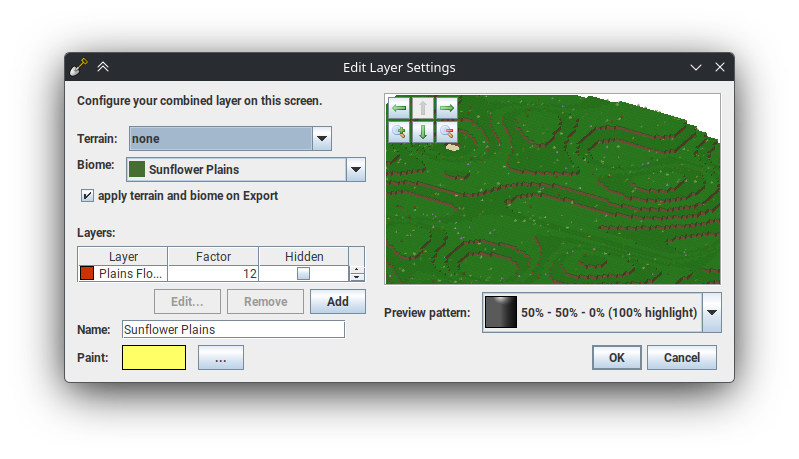This screenshot has height=459, width=799.
Task: Click the shovel icon in the title bar
Action: [x=79, y=67]
